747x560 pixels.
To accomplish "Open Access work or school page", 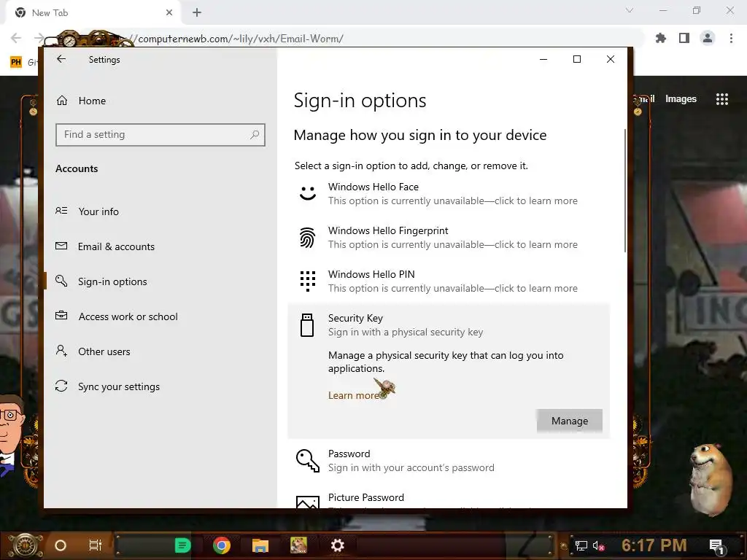I will [x=128, y=316].
